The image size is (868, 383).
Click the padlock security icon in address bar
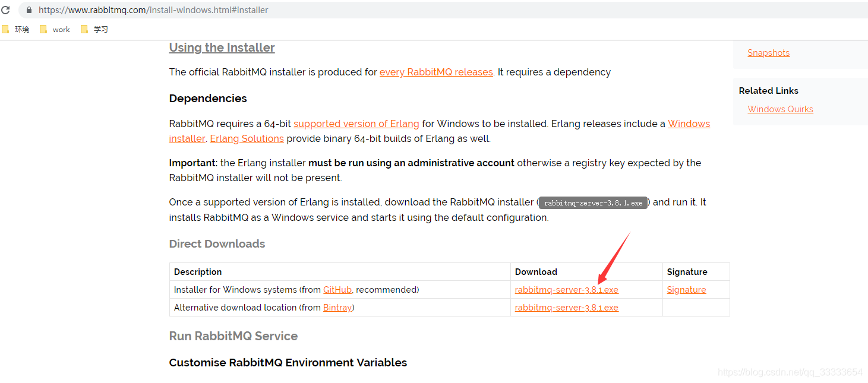(x=29, y=10)
